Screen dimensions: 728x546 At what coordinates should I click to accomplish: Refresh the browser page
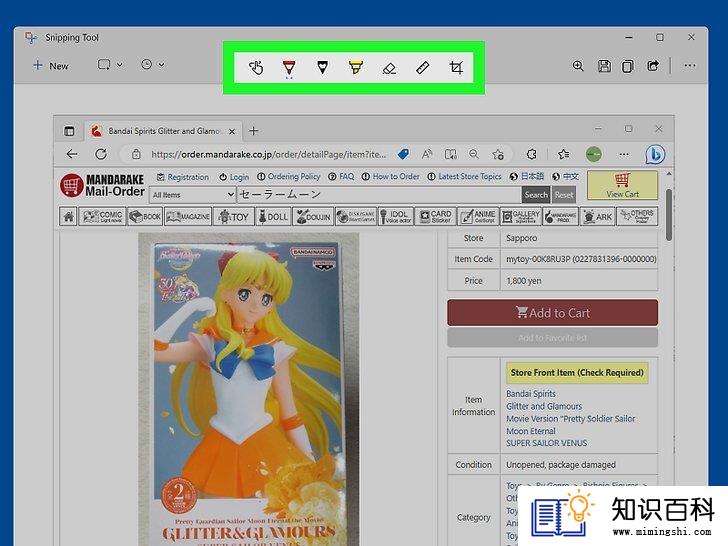(x=101, y=154)
